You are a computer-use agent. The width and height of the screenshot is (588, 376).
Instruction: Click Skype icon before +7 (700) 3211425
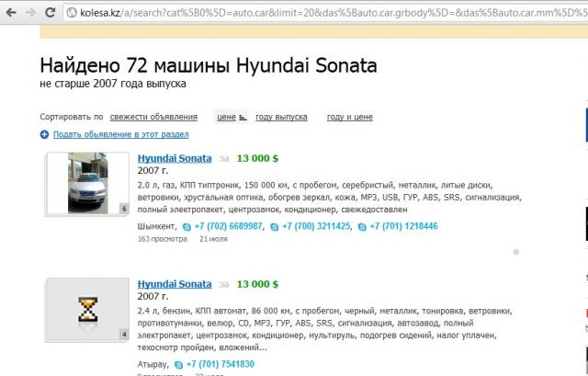pos(275,227)
